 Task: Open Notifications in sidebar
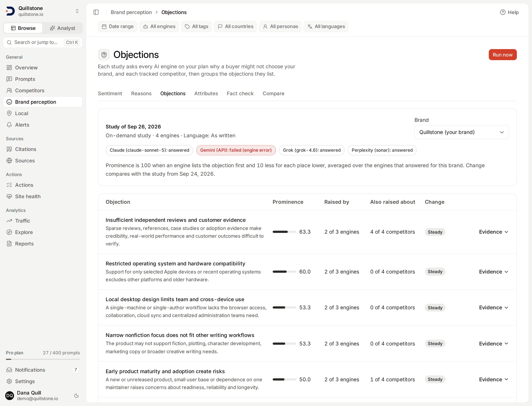[43, 370]
